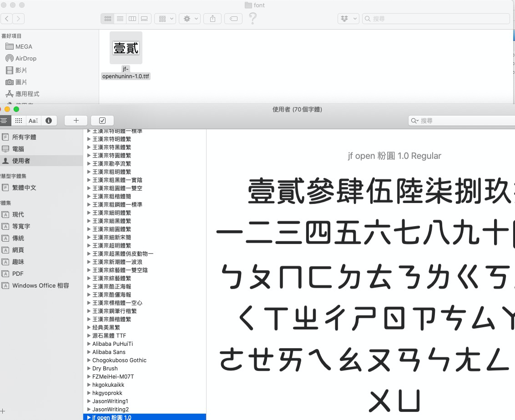Select the 王漢宗鋼筆行楷繁 font row
This screenshot has width=515, height=420.
[145, 311]
